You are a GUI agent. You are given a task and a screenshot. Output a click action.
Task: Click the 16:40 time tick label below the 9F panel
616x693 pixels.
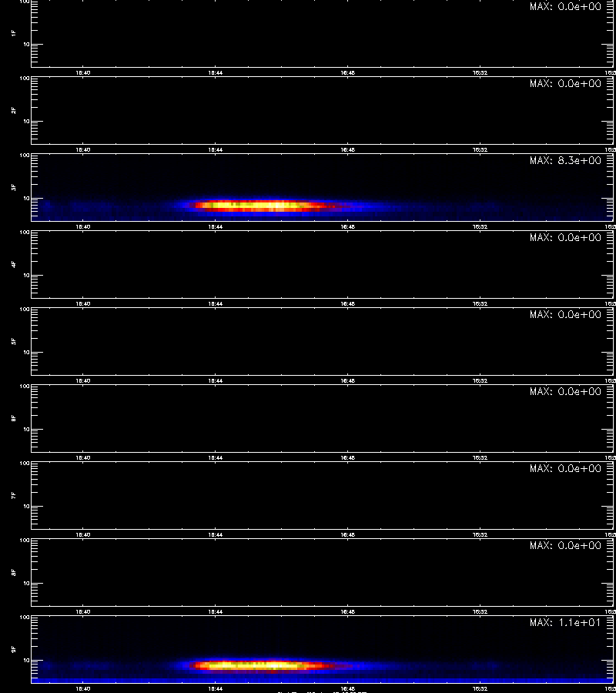(x=83, y=689)
